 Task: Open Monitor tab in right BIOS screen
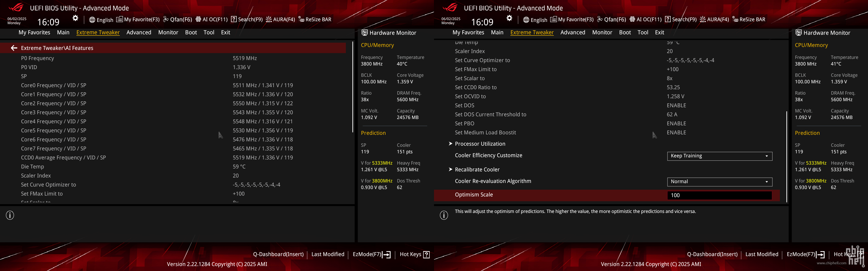pos(602,32)
